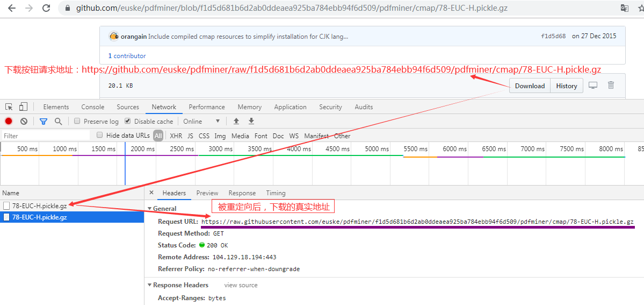Clear the network log icon
Screen dimensions: 644x305
tap(24, 121)
